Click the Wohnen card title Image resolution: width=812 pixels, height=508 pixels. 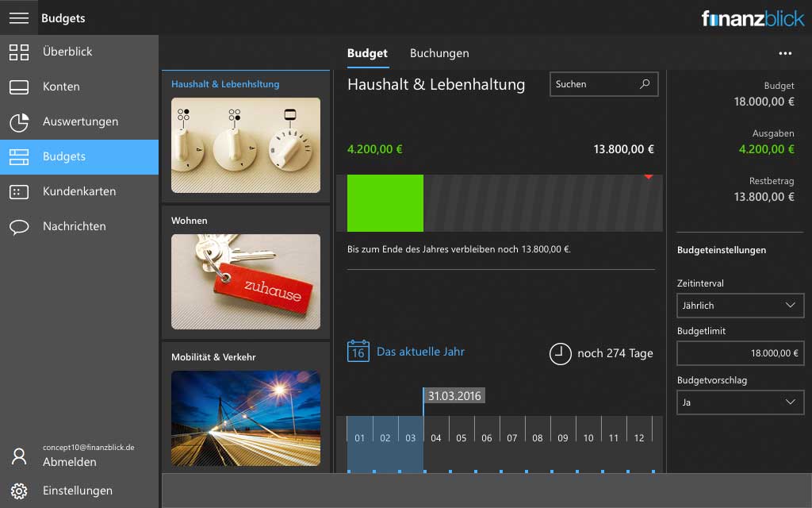189,221
